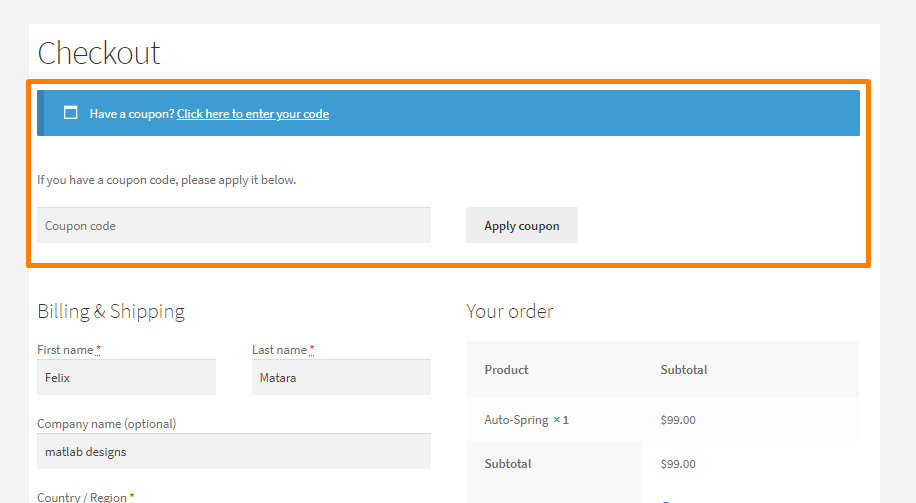Click the 'Have a coupon?' banner text

(132, 114)
